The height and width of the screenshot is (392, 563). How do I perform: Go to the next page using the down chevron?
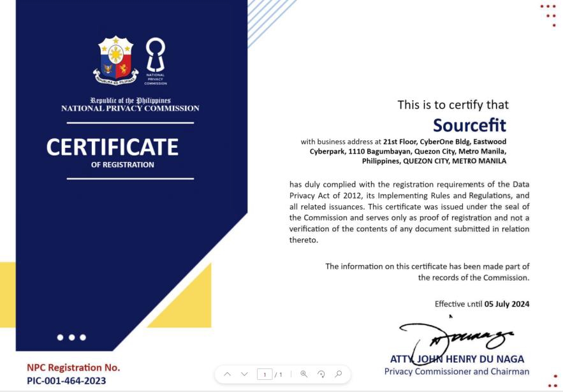click(x=244, y=374)
